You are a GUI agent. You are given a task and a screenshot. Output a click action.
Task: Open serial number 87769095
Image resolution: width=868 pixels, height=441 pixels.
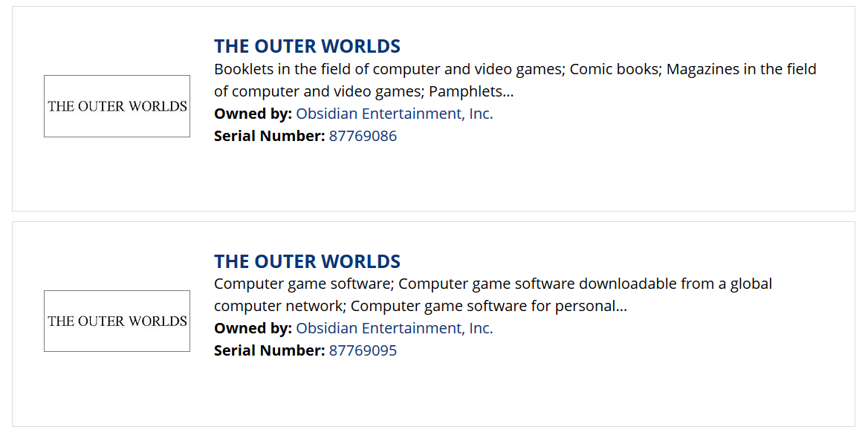pos(363,350)
